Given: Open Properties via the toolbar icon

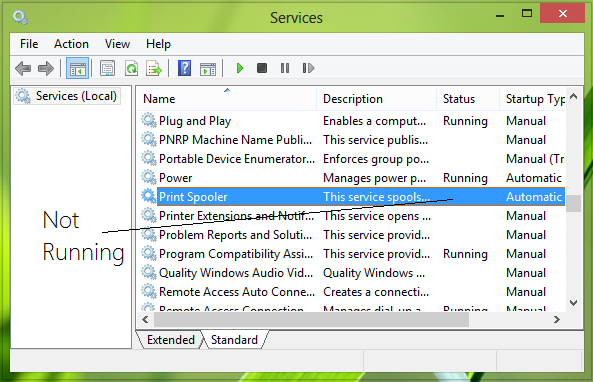Looking at the screenshot, I should [107, 68].
